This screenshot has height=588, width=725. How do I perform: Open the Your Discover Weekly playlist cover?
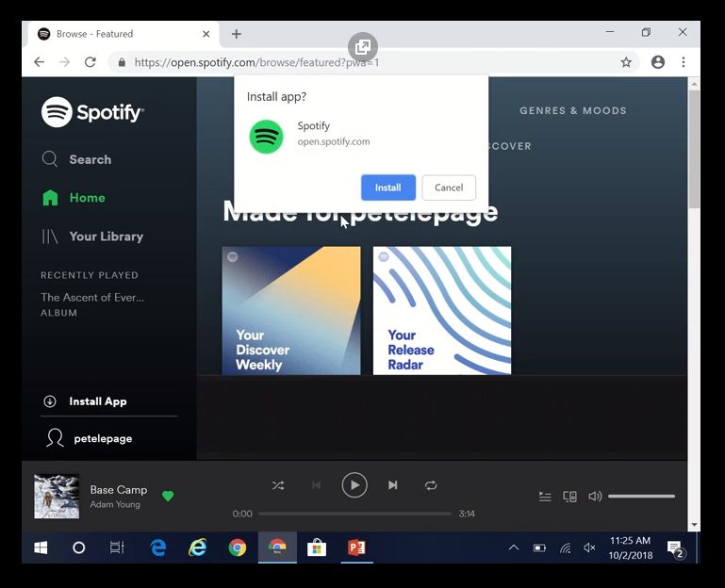290,310
